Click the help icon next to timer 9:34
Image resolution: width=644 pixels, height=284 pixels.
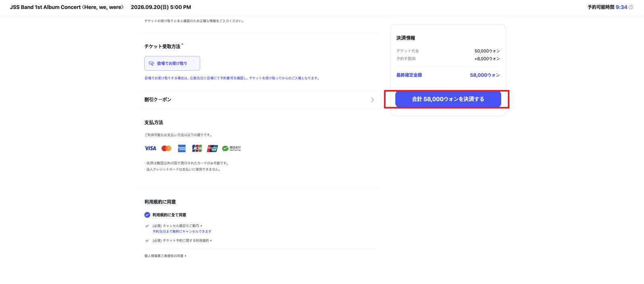pos(631,7)
